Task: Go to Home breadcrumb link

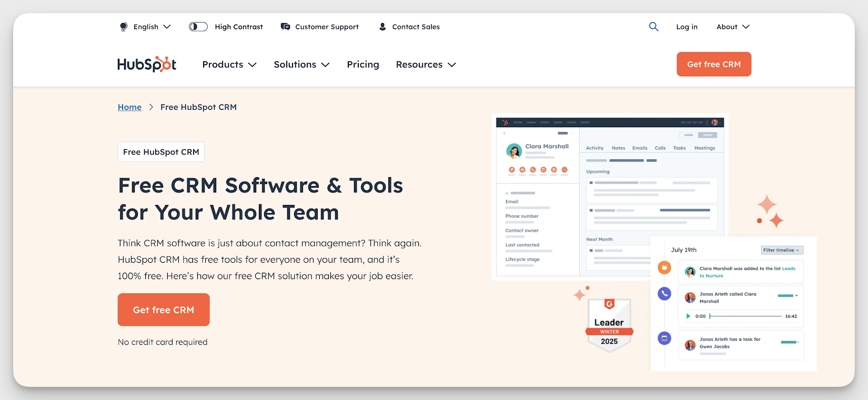Action: coord(129,107)
